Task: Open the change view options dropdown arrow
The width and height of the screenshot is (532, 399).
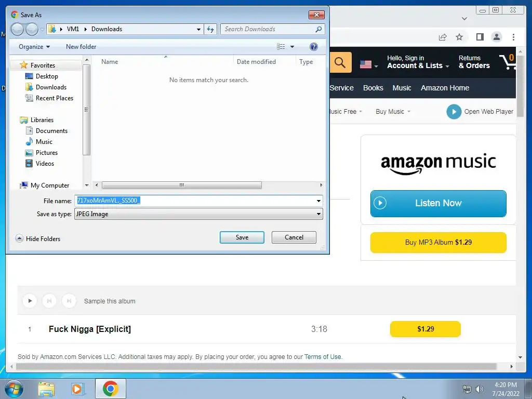Action: pyautogui.click(x=292, y=47)
